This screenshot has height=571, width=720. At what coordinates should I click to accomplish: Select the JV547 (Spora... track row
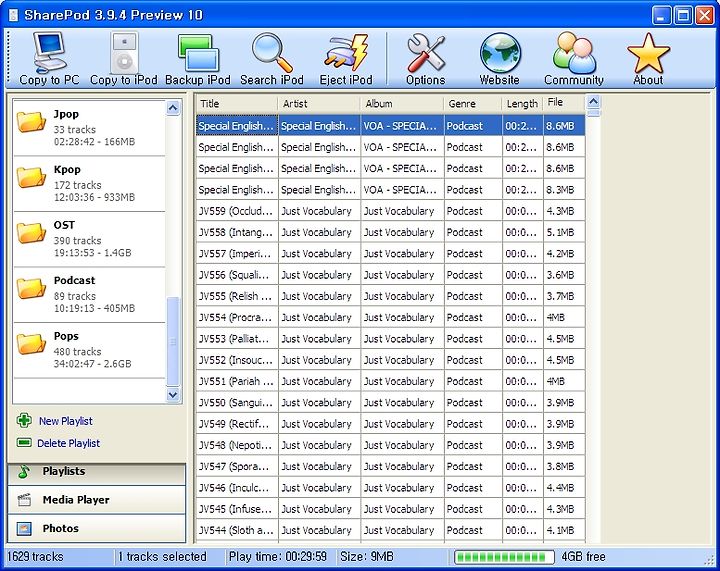(x=391, y=467)
